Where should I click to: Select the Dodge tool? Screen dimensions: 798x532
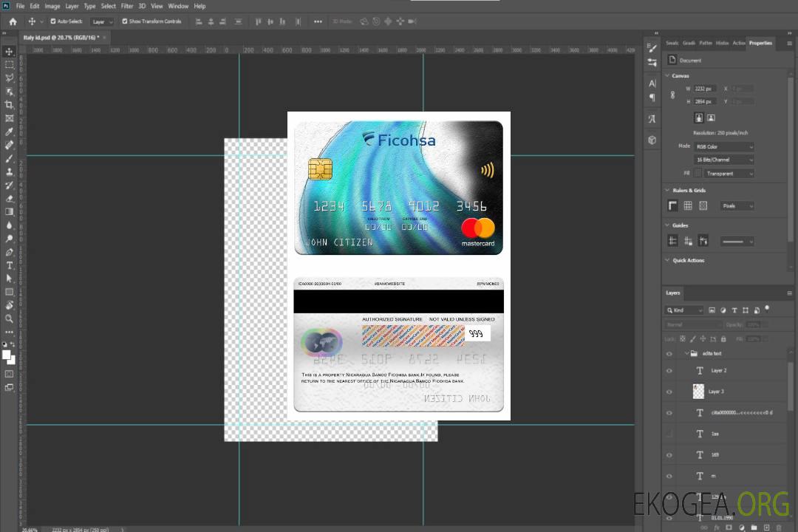(x=9, y=238)
